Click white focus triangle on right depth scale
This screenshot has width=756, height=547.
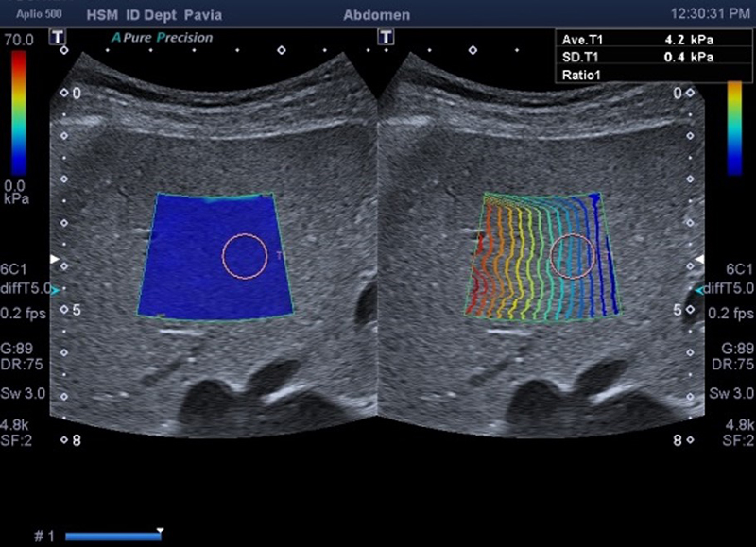coord(700,258)
